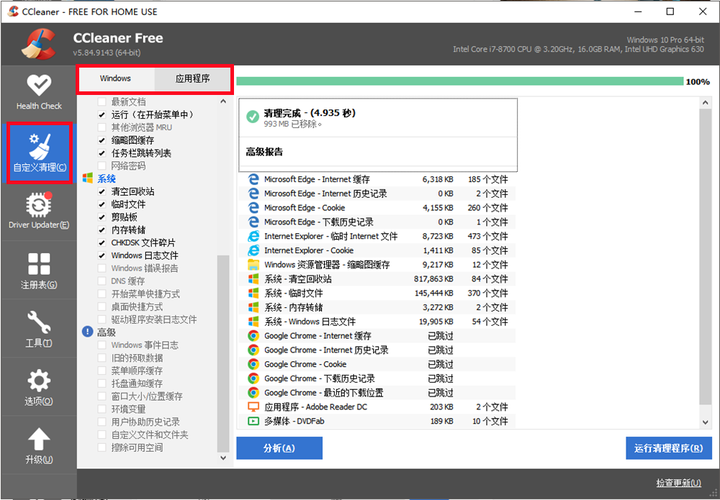Select Google Chrome - Internet 历史记录 row
The image size is (720, 500).
pyautogui.click(x=377, y=350)
